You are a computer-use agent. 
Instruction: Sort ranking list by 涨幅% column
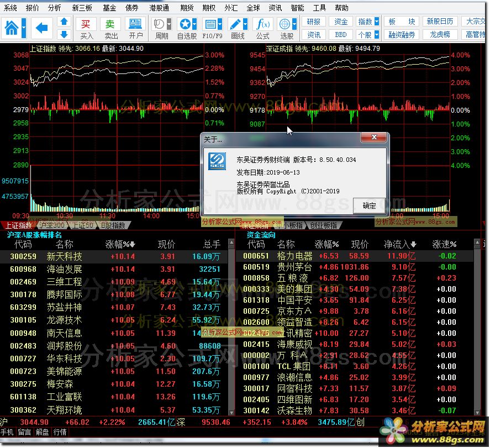[x=120, y=244]
